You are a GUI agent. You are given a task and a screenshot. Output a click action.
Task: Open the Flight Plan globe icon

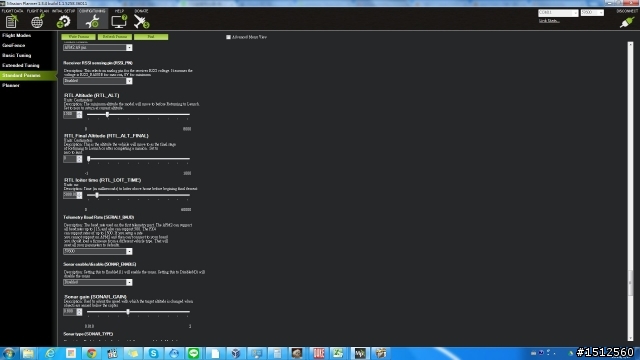[x=37, y=21]
